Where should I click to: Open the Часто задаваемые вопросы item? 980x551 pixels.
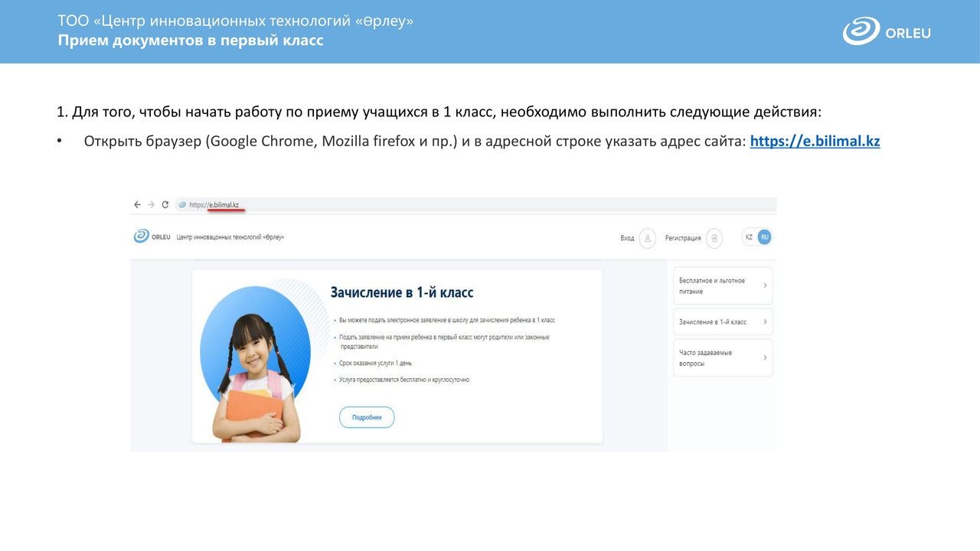pyautogui.click(x=723, y=357)
